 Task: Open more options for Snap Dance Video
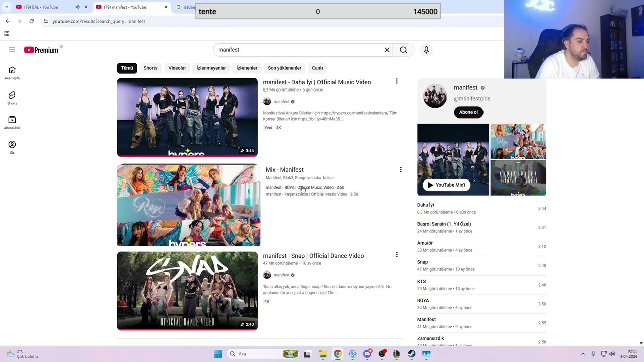397,255
